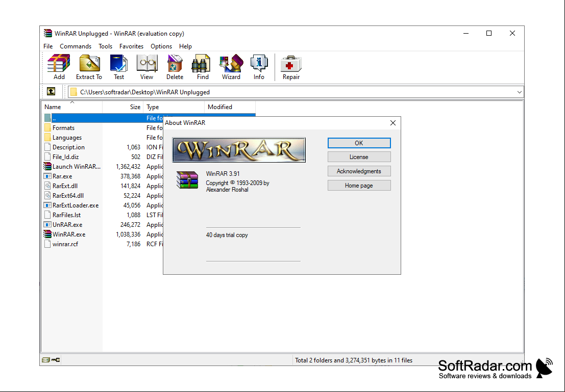Select size value 7,186
Viewport: 565px width, 392px height.
pos(133,244)
